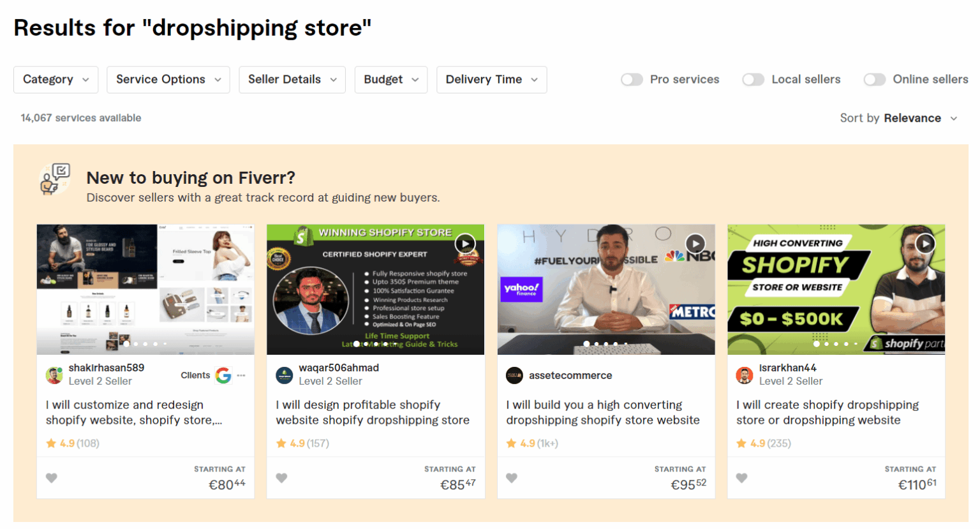This screenshot has width=980, height=529.
Task: Enable the Pro services toggle
Action: [x=632, y=79]
